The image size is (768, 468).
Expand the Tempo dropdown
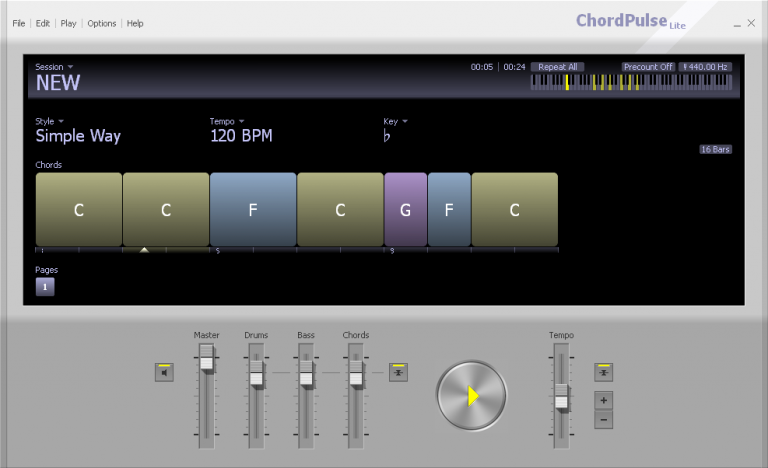pos(226,121)
